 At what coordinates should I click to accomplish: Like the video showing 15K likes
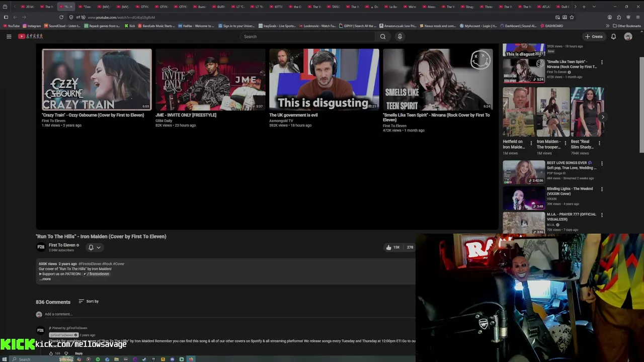pyautogui.click(x=392, y=247)
